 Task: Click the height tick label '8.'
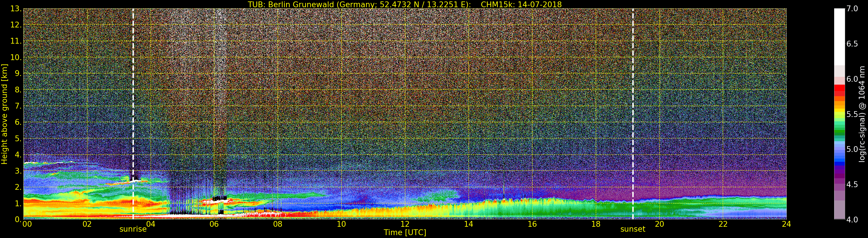(x=18, y=90)
